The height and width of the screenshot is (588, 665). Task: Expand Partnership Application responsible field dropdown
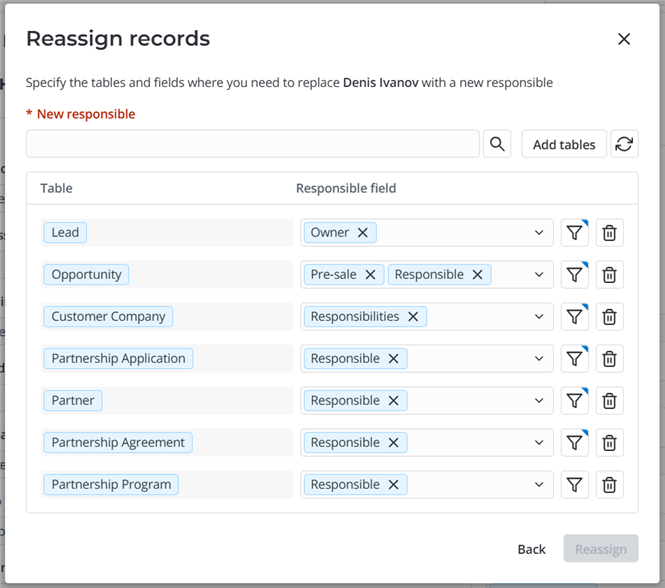[539, 359]
